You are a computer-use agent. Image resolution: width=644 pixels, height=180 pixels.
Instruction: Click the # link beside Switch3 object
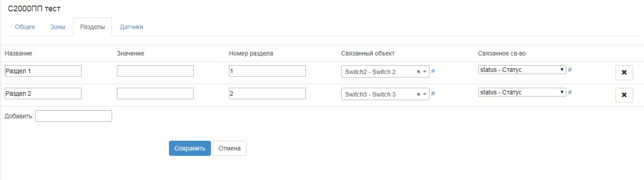click(x=433, y=94)
